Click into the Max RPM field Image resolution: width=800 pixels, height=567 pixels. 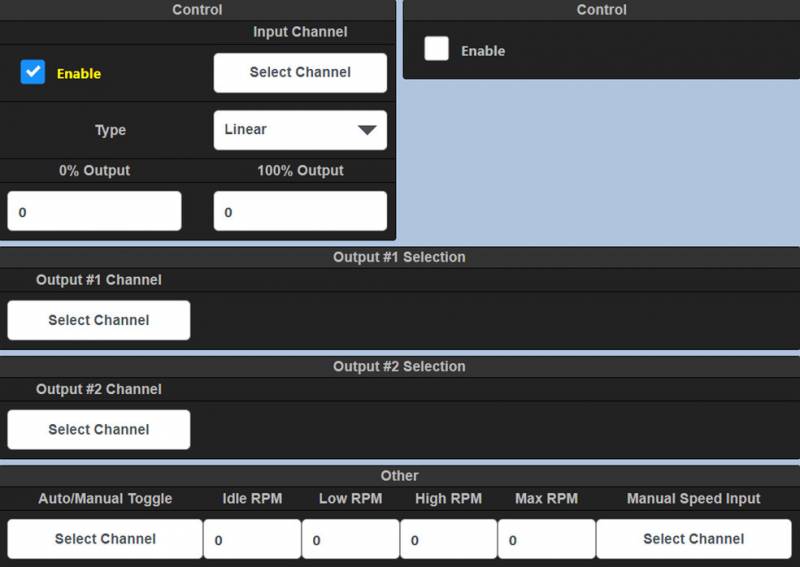(x=546, y=540)
